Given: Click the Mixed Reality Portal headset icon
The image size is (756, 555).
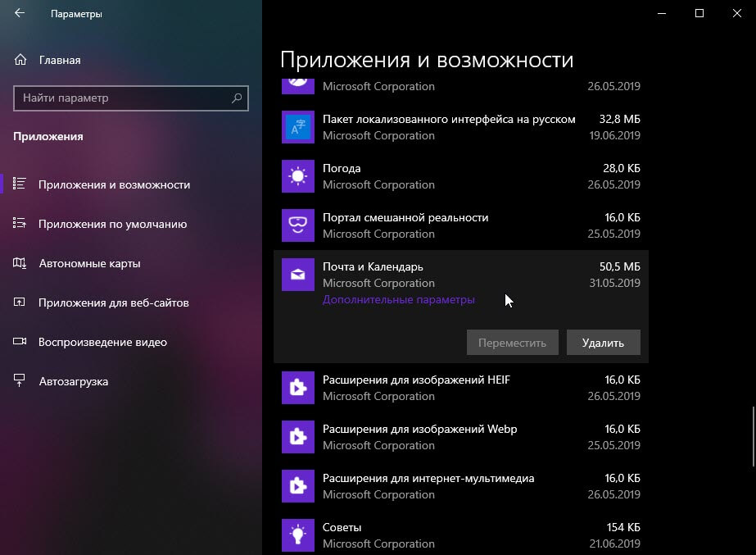Looking at the screenshot, I should pyautogui.click(x=298, y=225).
